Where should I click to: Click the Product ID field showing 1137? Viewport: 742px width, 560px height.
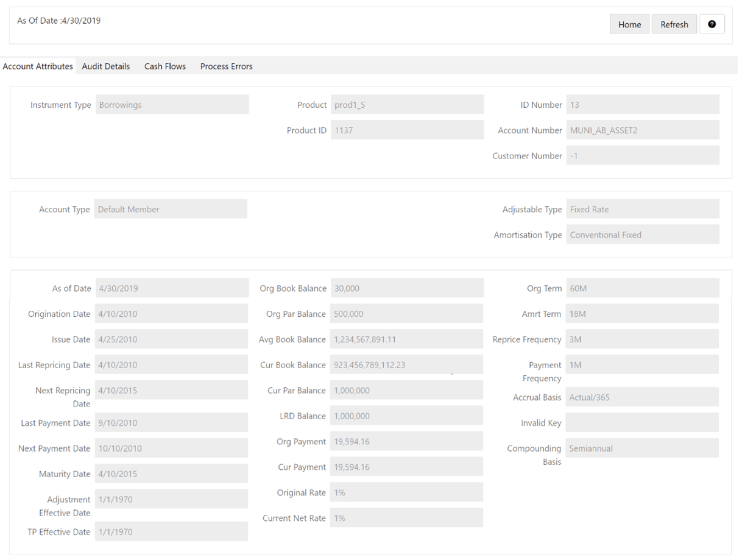click(x=408, y=130)
